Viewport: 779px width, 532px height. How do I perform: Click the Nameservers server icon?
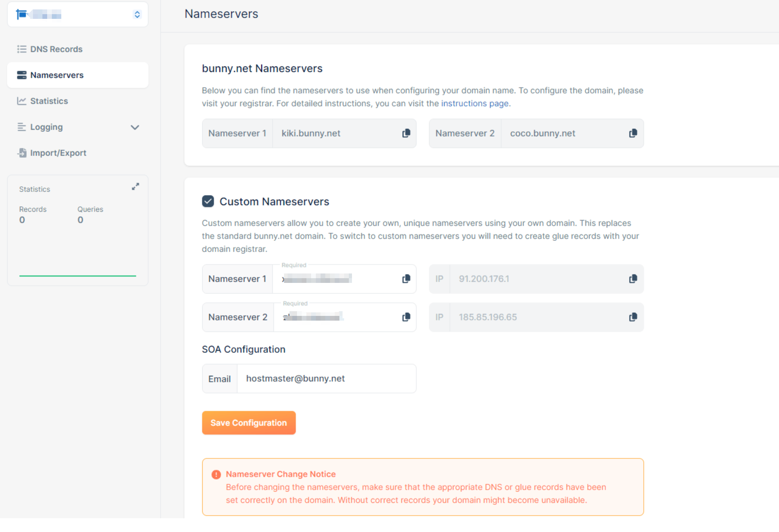coord(22,75)
